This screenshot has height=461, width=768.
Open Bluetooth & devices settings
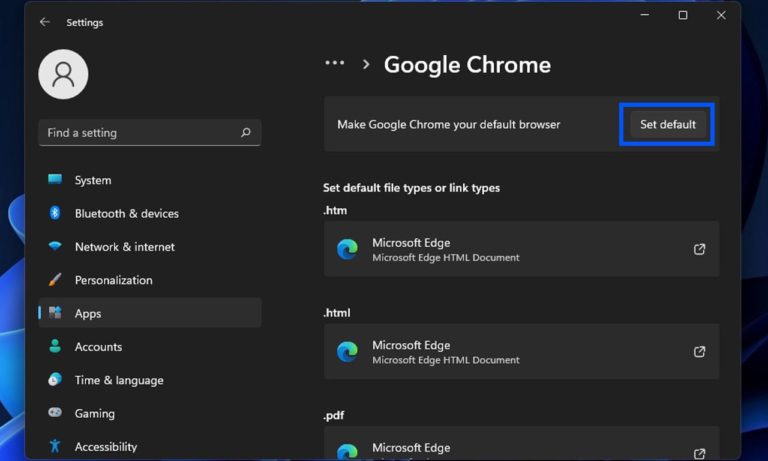pyautogui.click(x=149, y=213)
